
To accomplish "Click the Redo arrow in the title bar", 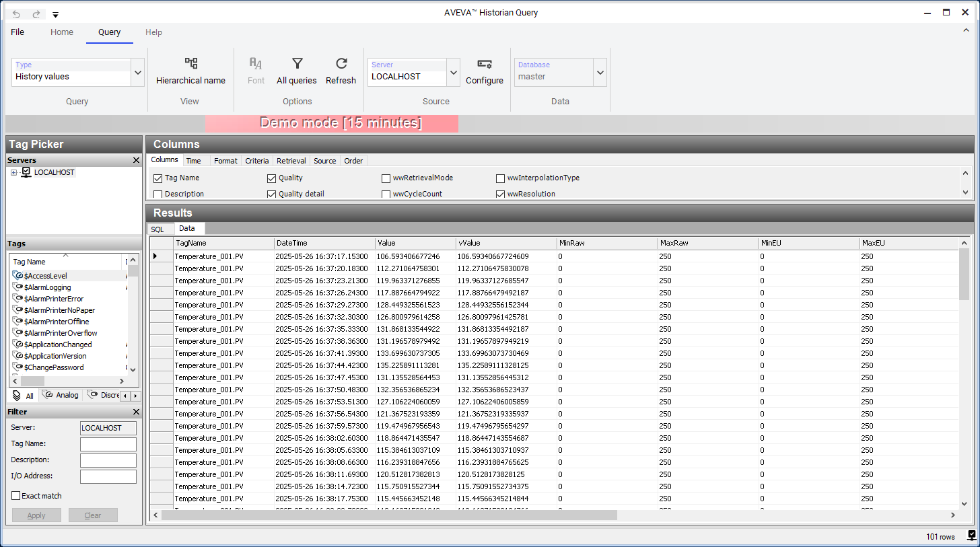I will [x=36, y=13].
